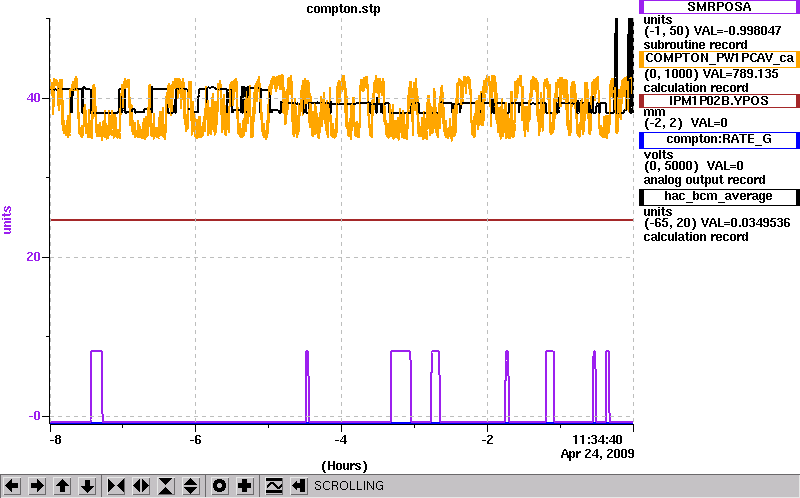The height and width of the screenshot is (498, 800).
Task: Pan the plot right with the right arrow
Action: pyautogui.click(x=37, y=486)
